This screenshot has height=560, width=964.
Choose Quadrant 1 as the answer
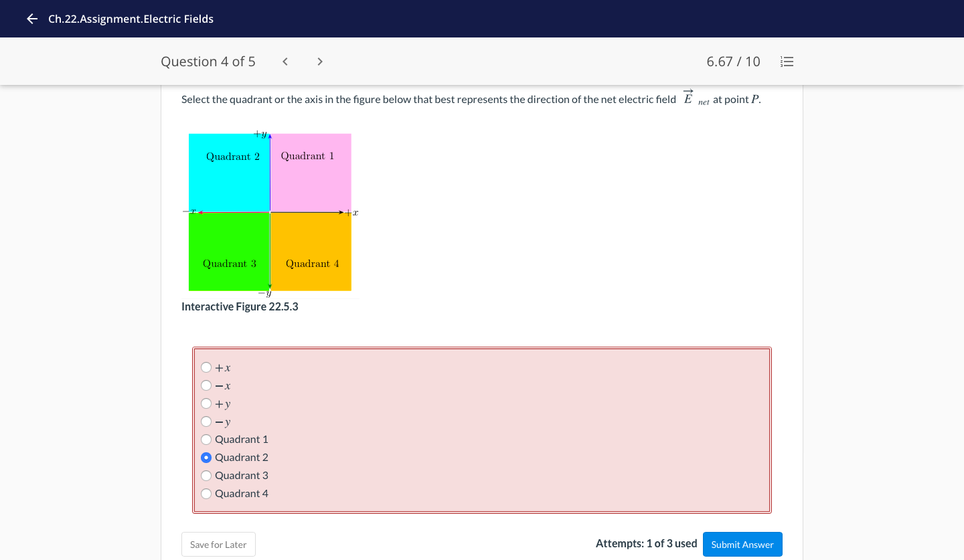tap(206, 440)
